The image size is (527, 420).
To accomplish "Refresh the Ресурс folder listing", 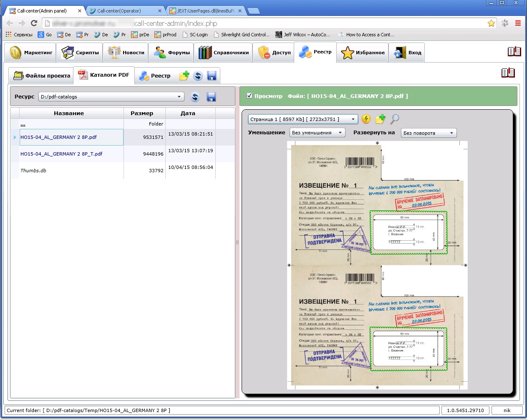I will click(x=195, y=97).
